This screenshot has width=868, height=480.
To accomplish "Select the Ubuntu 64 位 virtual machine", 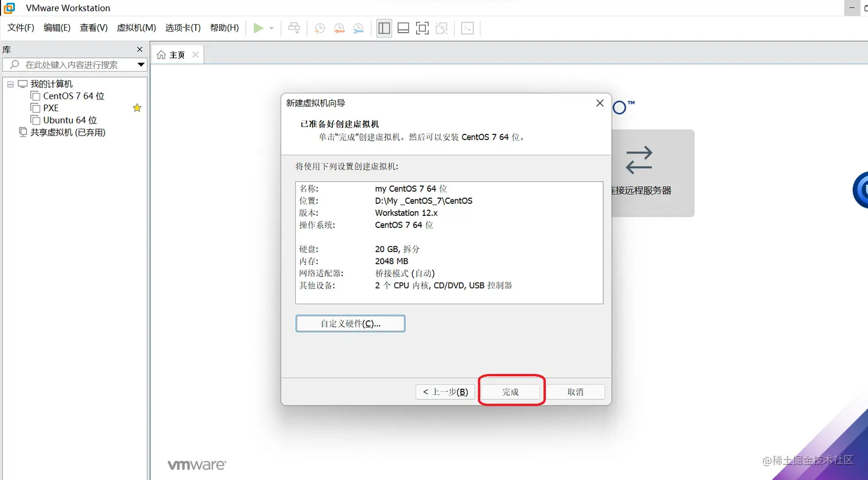I will [70, 120].
